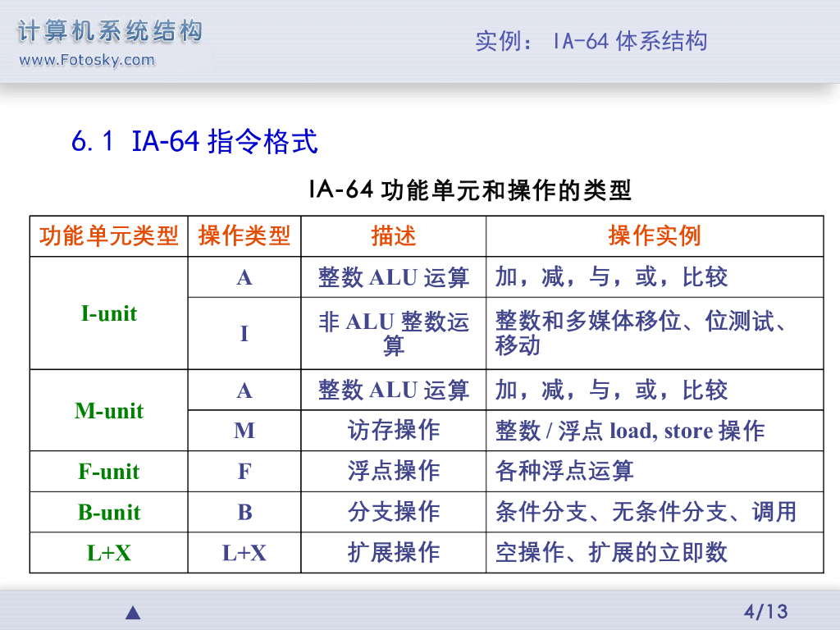Click the 4/13 page number indicator
This screenshot has width=840, height=630.
[x=765, y=611]
